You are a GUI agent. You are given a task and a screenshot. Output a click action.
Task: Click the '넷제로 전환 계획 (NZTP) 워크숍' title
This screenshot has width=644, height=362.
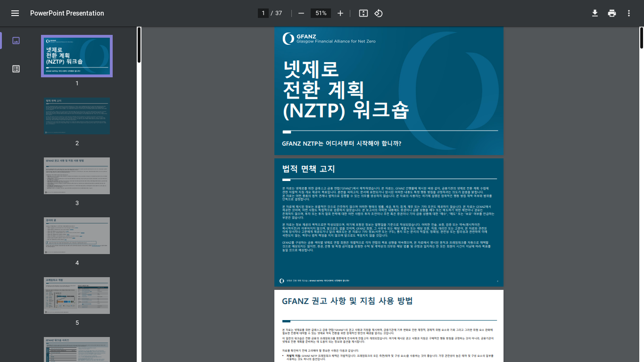coord(345,90)
